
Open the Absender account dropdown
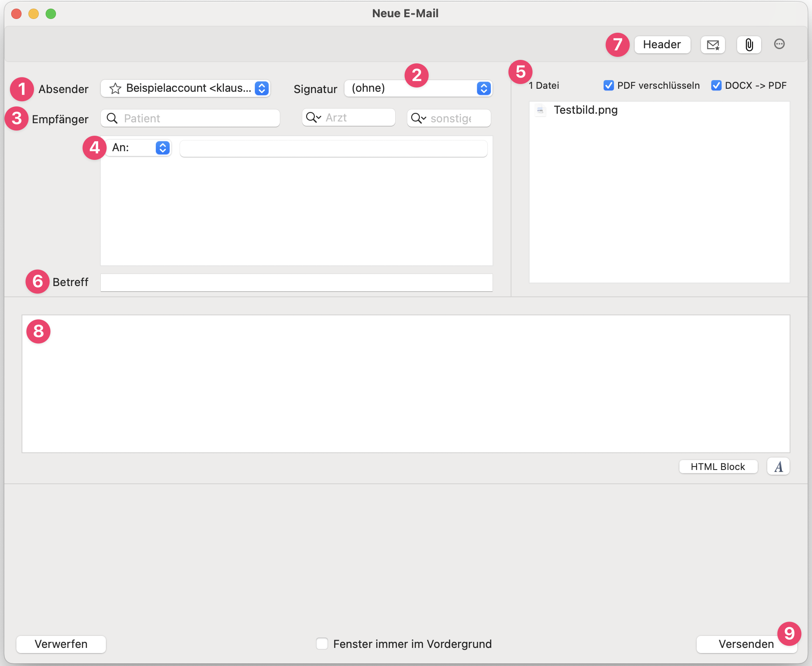(x=186, y=88)
